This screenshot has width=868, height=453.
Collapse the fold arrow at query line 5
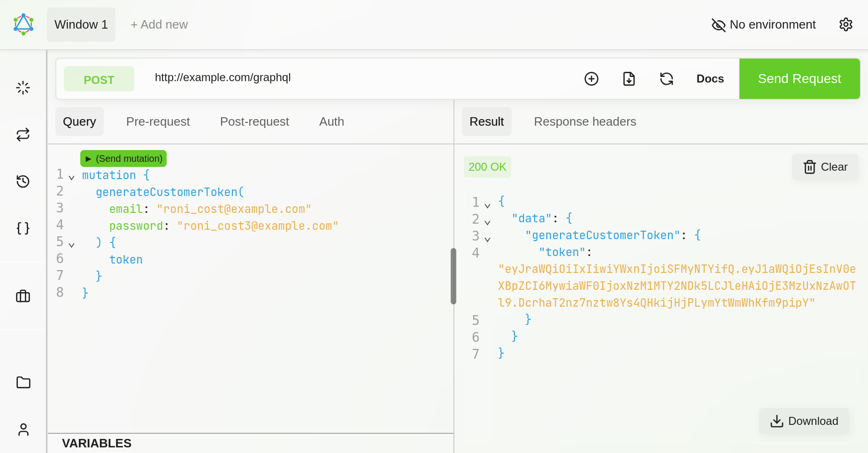click(71, 245)
